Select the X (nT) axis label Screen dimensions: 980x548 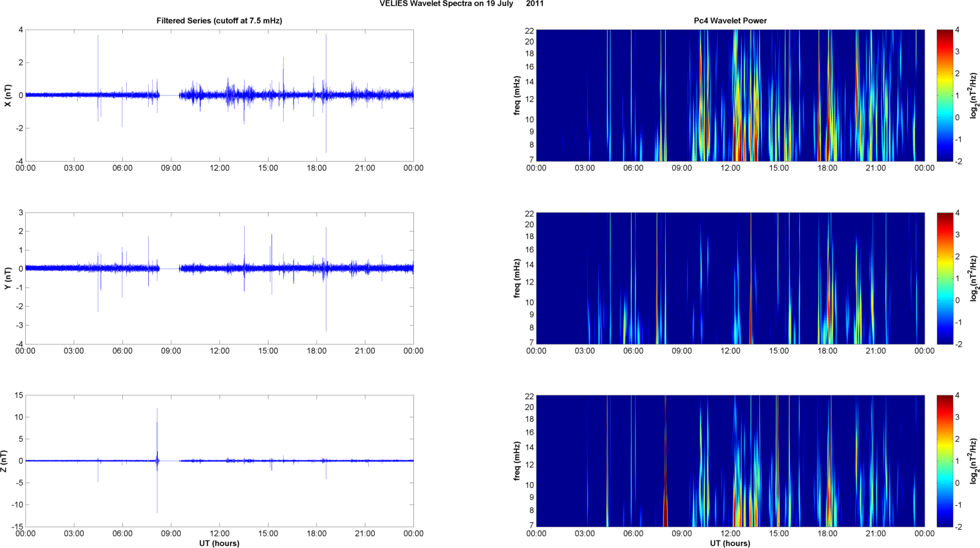pyautogui.click(x=8, y=95)
